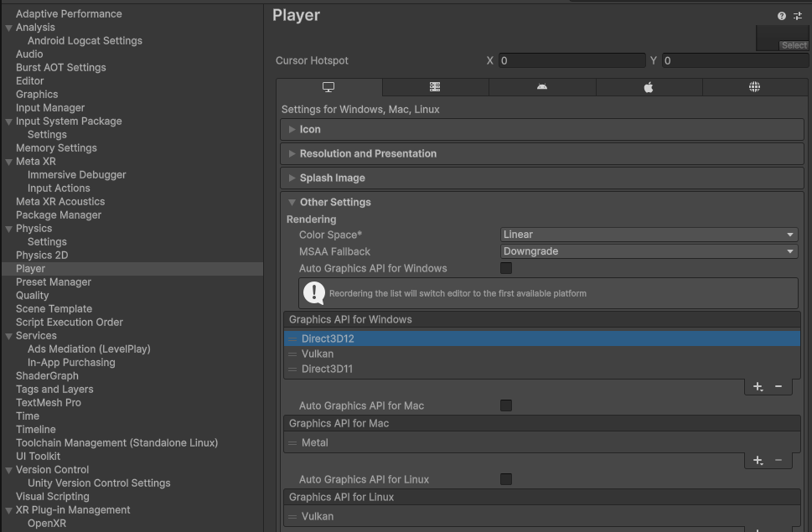Open Settings under Input System Package
Image resolution: width=812 pixels, height=532 pixels.
47,135
